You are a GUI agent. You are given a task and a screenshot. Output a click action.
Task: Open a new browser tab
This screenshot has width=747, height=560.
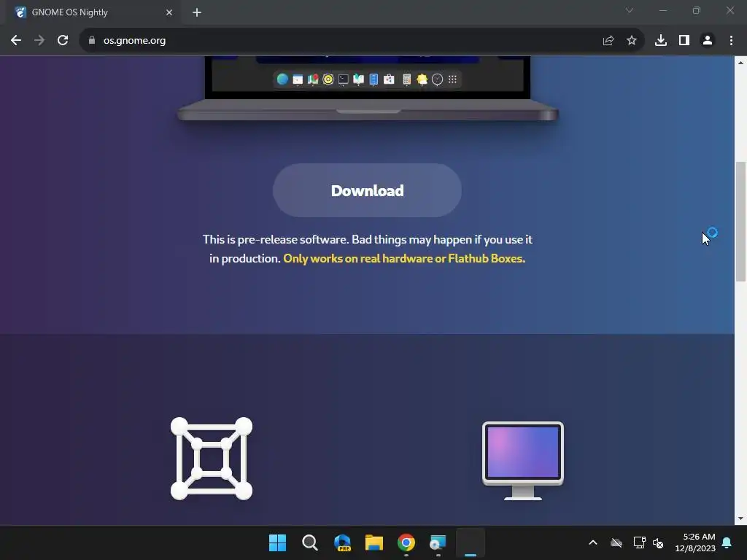(x=197, y=12)
